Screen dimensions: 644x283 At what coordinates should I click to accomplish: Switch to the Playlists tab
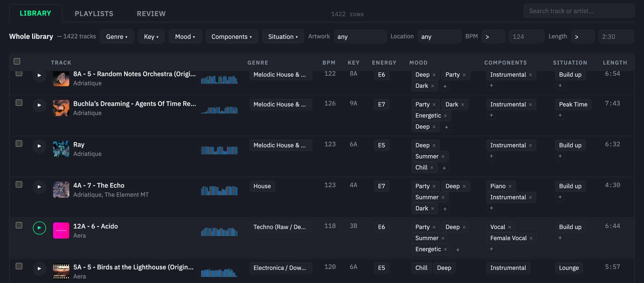click(x=94, y=14)
